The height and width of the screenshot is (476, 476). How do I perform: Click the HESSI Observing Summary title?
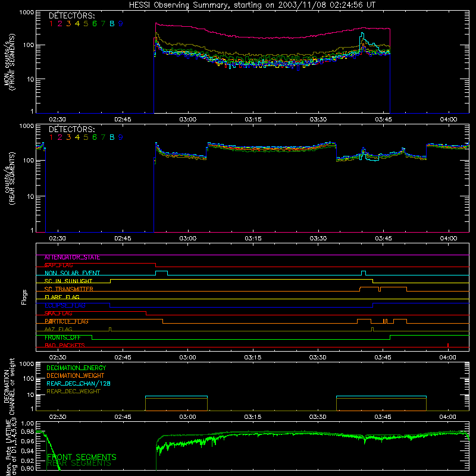[x=252, y=5]
